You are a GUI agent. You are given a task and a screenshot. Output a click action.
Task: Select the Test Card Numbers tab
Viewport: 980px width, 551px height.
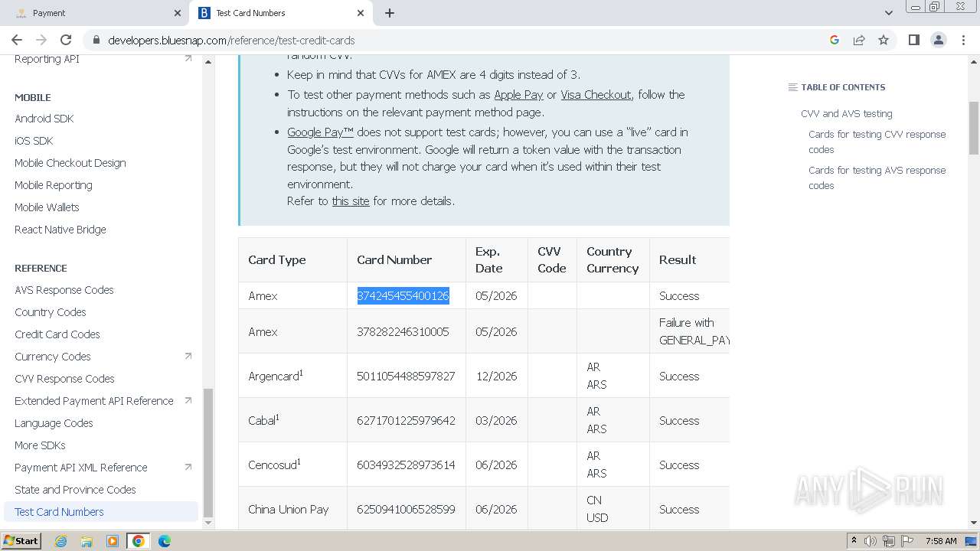281,13
